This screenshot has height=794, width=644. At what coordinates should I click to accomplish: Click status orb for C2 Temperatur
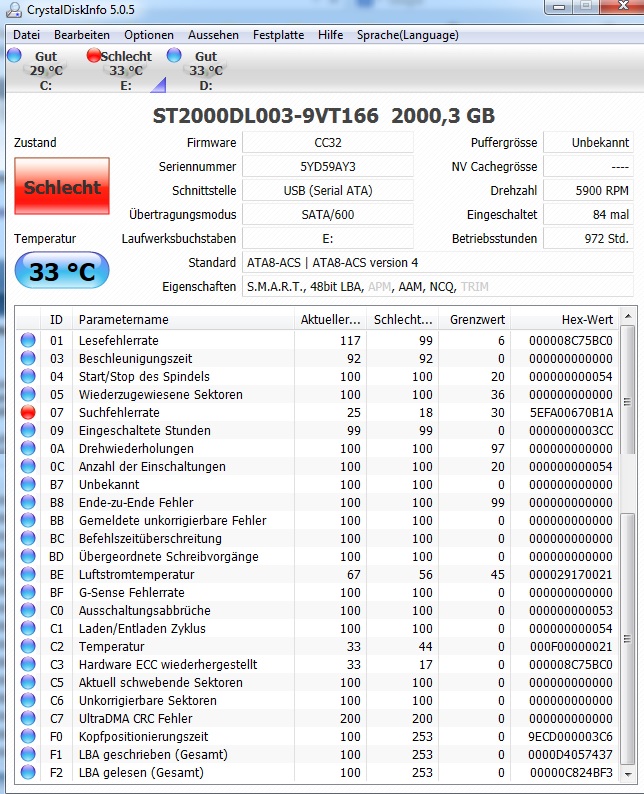click(28, 646)
